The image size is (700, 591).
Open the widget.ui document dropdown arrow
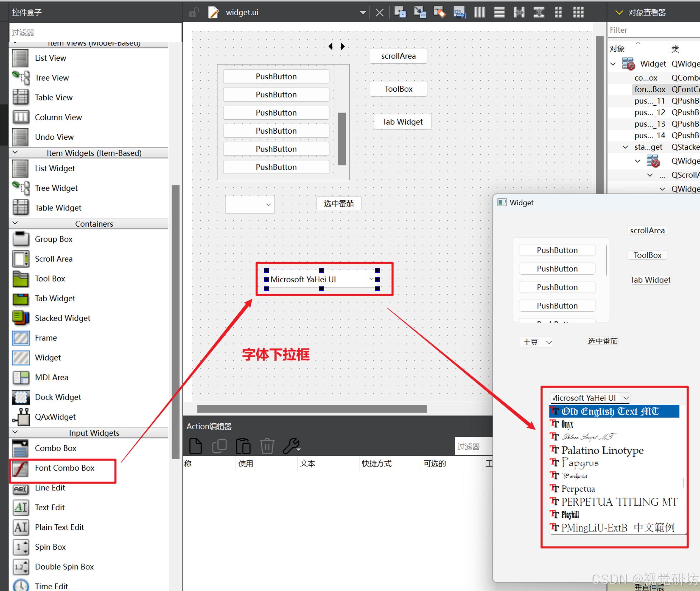[363, 13]
